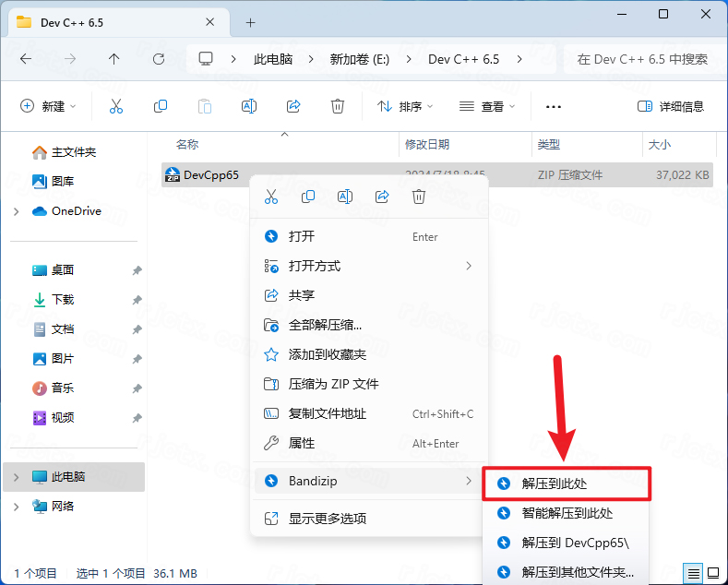This screenshot has height=585, width=728.
Task: Go up one folder level with the up arrow
Action: pyautogui.click(x=113, y=59)
